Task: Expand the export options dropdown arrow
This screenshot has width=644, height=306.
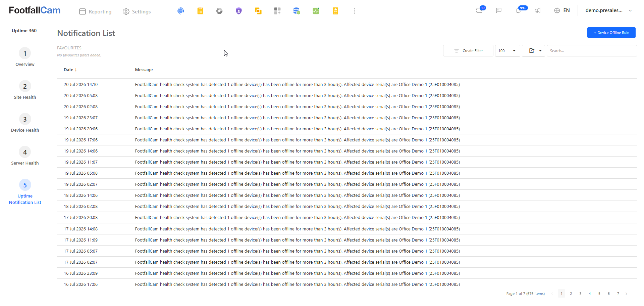Action: pos(540,51)
